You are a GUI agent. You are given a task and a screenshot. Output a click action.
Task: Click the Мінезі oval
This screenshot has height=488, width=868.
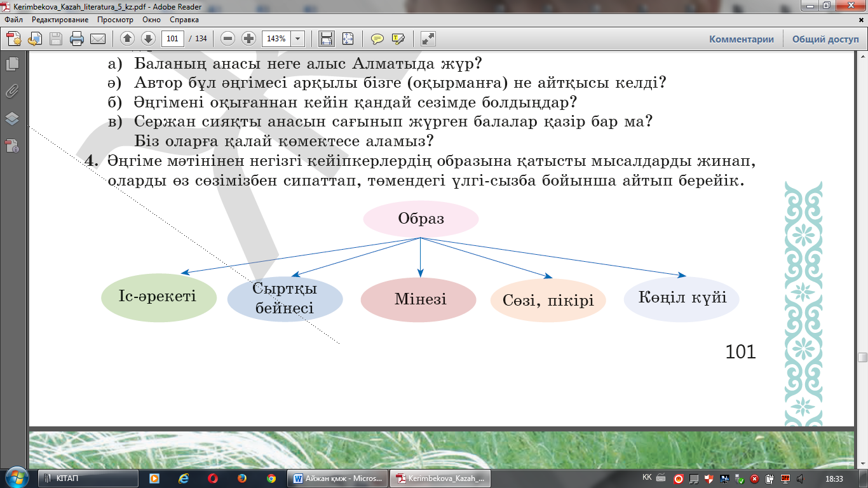418,299
